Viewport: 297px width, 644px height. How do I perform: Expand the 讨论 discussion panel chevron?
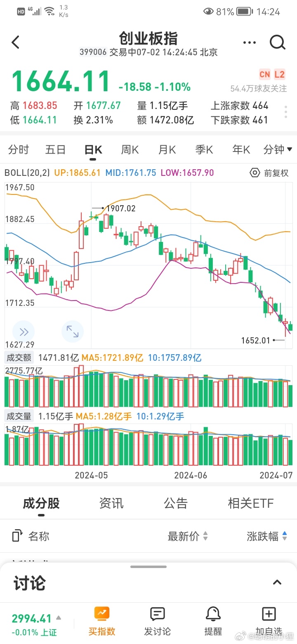(x=277, y=582)
